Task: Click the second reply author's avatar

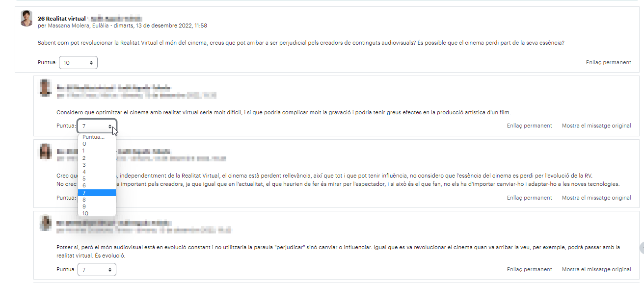Action: click(x=45, y=151)
